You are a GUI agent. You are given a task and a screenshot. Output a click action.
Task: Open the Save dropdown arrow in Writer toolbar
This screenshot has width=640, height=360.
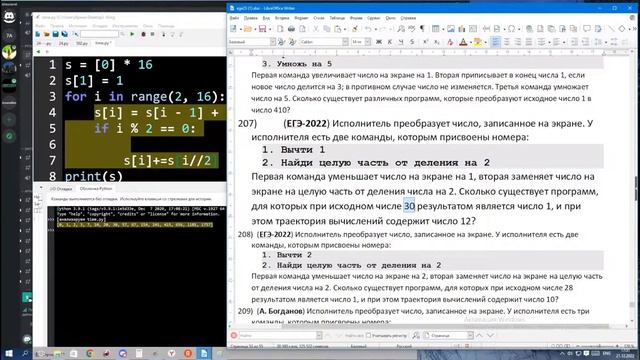pos(270,29)
